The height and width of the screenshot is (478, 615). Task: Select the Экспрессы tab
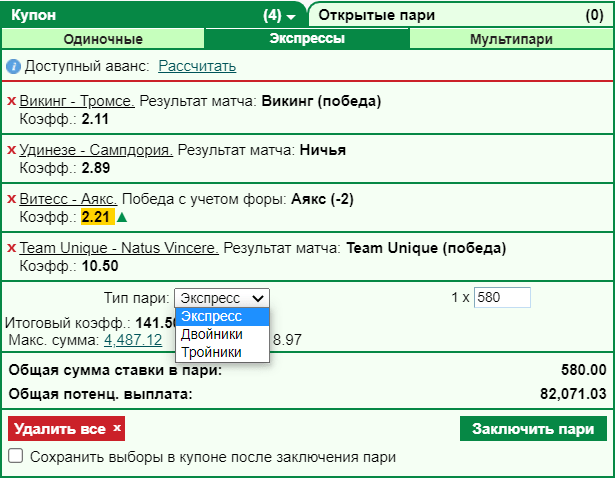pyautogui.click(x=307, y=38)
